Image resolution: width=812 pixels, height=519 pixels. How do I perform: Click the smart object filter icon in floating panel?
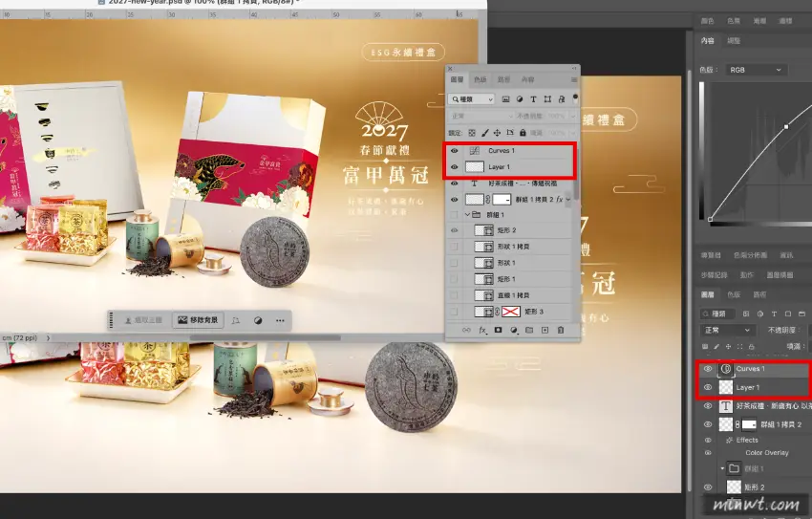pos(562,99)
